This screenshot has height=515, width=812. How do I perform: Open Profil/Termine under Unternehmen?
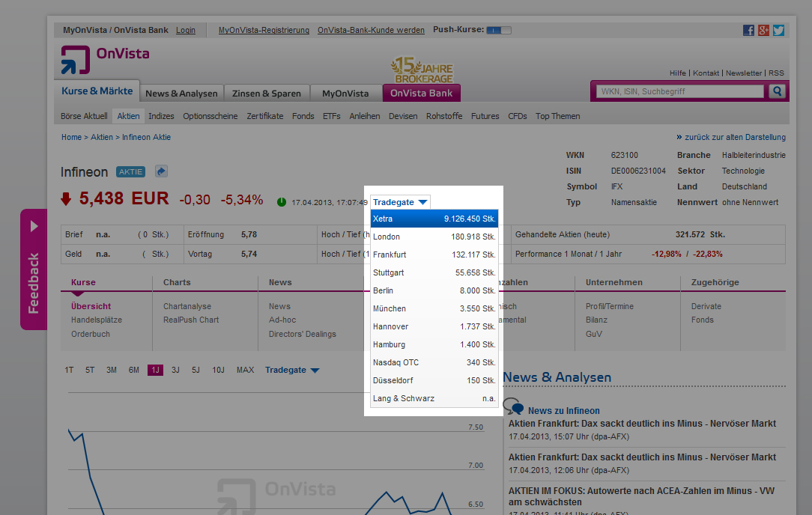pos(610,306)
